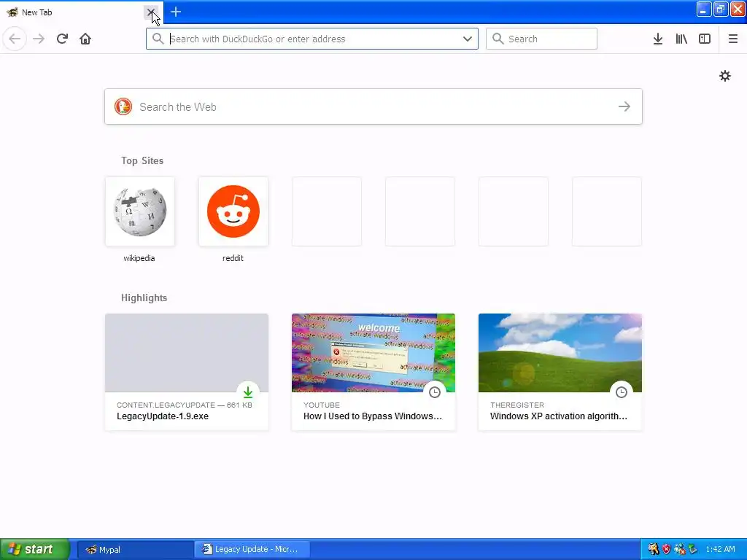Expand the address bar history dropdown
The height and width of the screenshot is (560, 747).
click(x=468, y=39)
